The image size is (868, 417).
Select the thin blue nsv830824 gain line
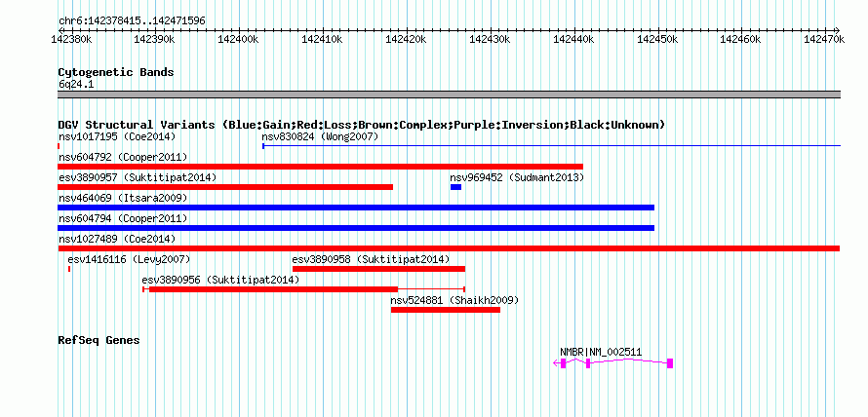(x=551, y=146)
